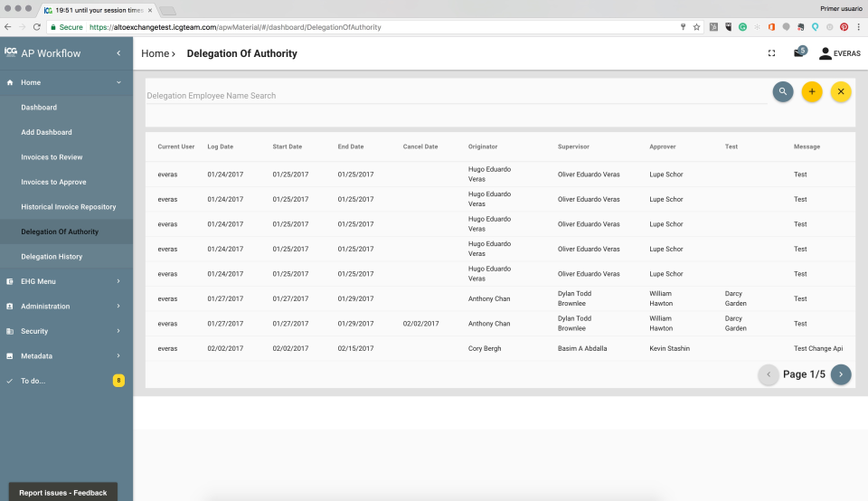Click the Approver column header
The width and height of the screenshot is (868, 501).
(663, 147)
